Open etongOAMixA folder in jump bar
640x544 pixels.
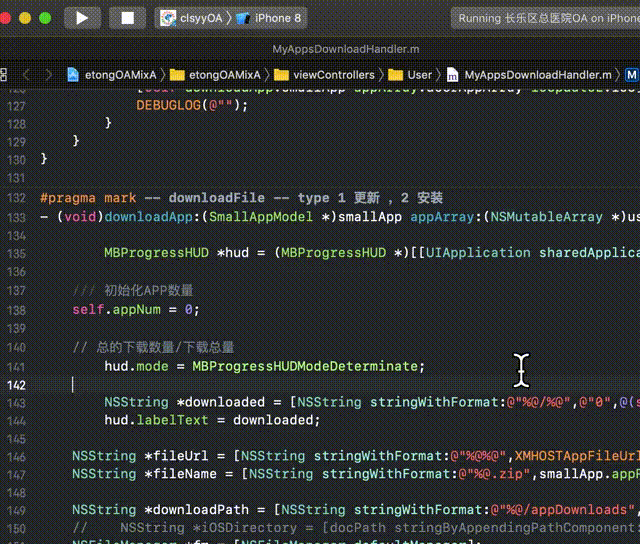pyautogui.click(x=215, y=75)
